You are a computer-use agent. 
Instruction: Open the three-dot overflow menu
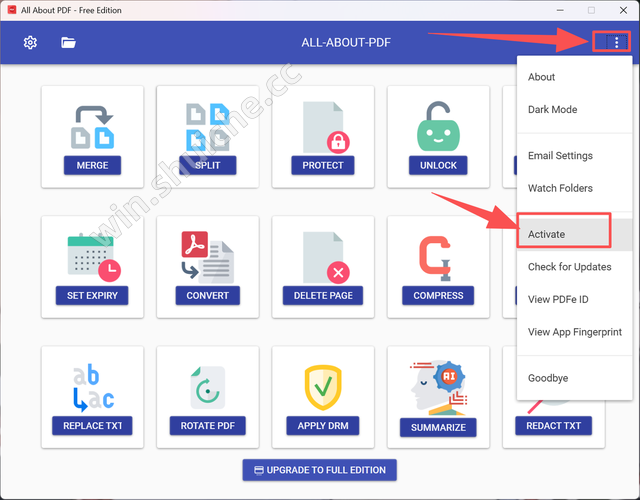tap(617, 42)
